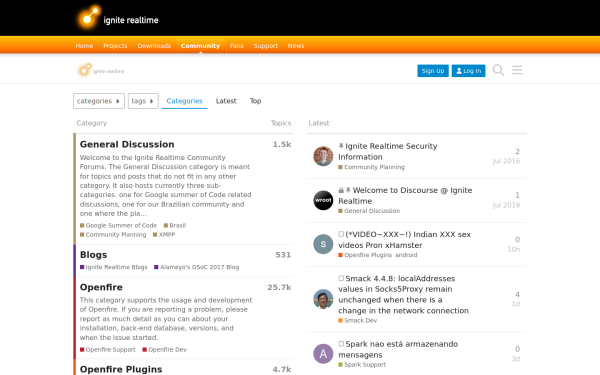Click the 3d activity time
The image size is (600, 375).
(516, 359)
